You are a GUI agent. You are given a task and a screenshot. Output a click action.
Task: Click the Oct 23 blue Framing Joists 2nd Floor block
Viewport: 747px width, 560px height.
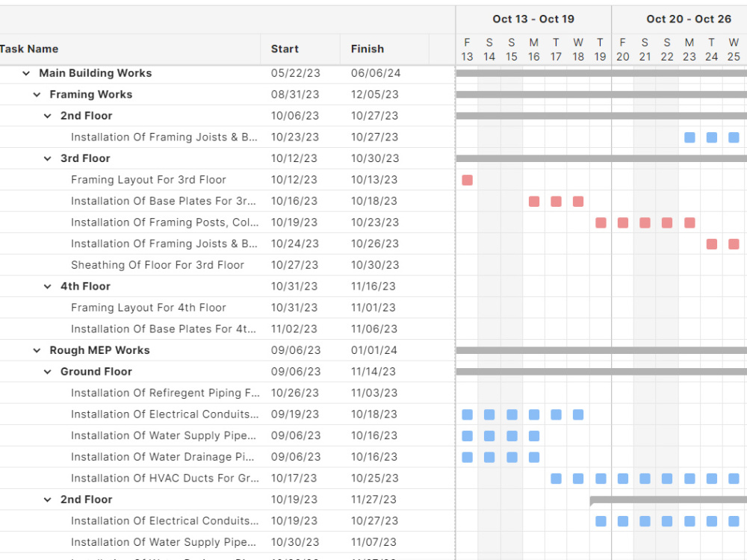689,137
